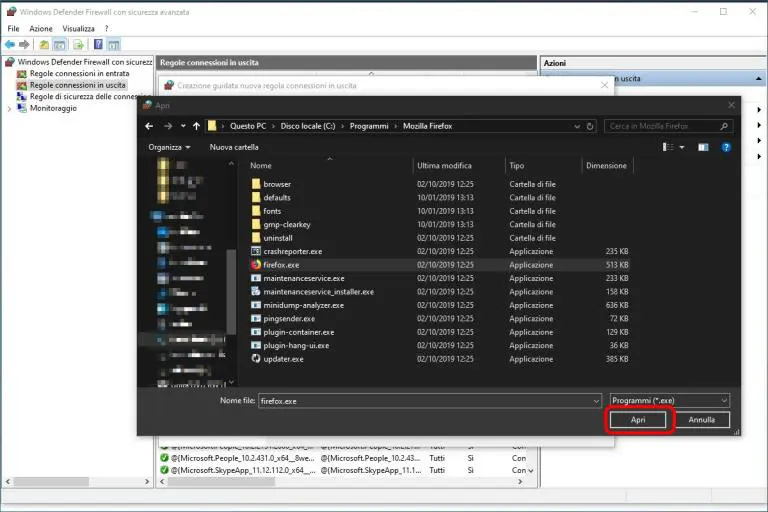This screenshot has width=768, height=512.
Task: Refresh the Mozilla Firefox folder view
Action: pos(590,126)
